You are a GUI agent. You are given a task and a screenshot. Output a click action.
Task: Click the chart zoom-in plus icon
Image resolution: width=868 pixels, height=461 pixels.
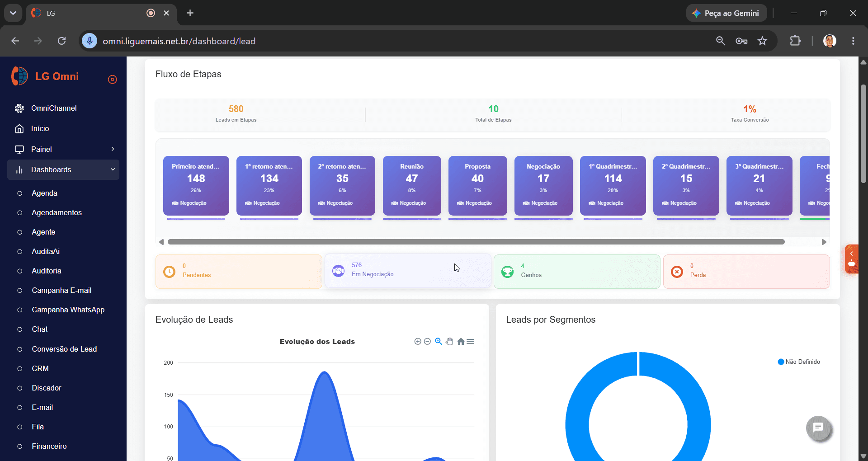(418, 341)
